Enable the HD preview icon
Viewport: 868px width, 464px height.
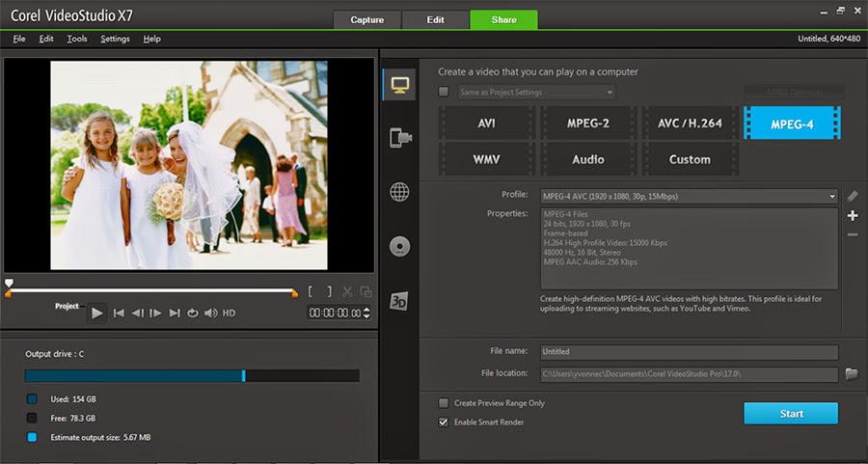(x=229, y=313)
